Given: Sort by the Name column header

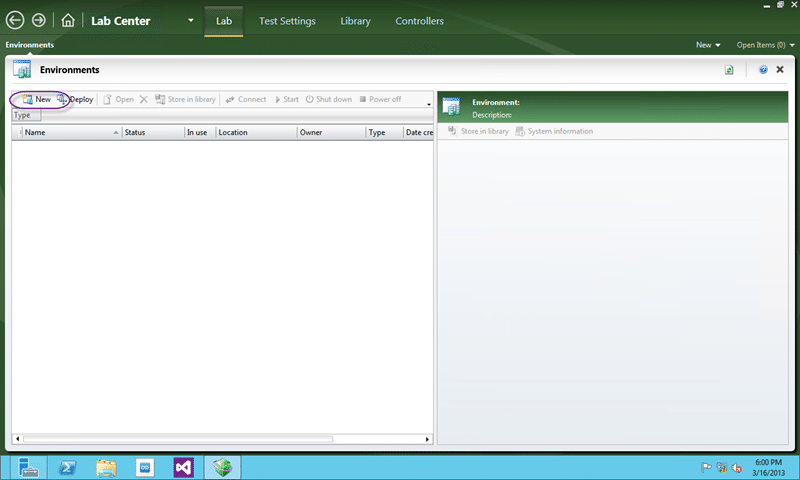Looking at the screenshot, I should point(69,133).
